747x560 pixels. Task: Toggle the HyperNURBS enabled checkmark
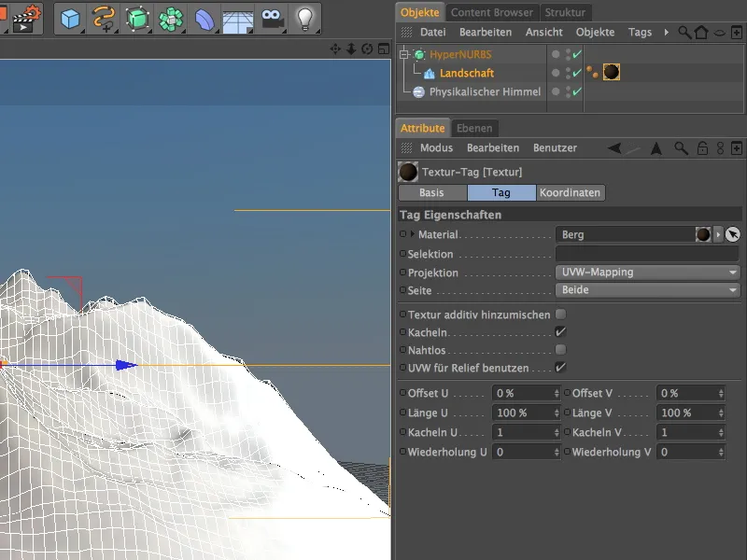pos(577,54)
